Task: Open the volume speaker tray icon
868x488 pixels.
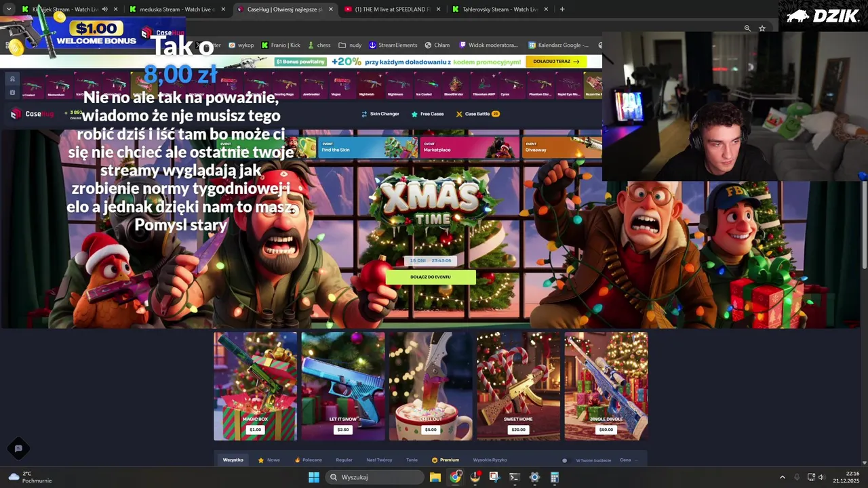Action: [x=821, y=477]
